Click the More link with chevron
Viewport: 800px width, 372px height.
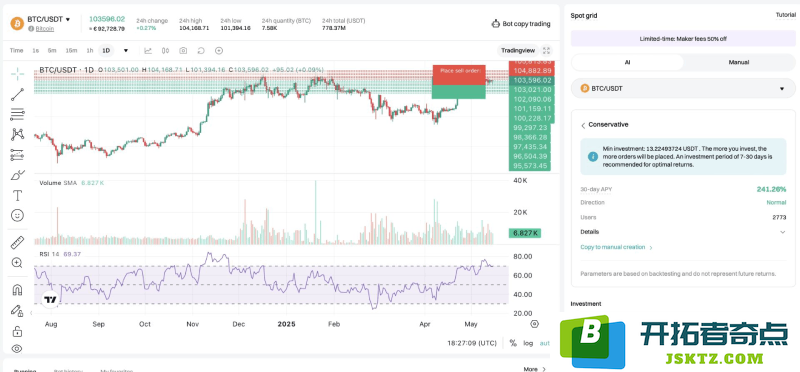pos(534,369)
